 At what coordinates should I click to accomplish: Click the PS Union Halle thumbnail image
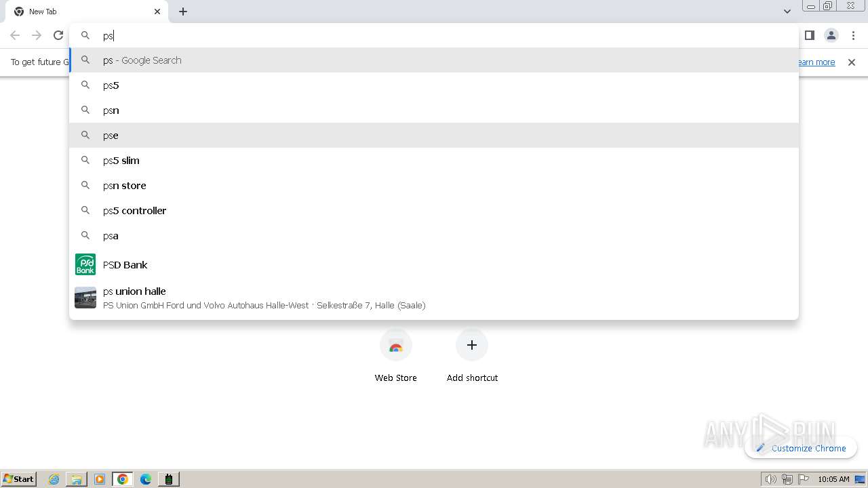coord(85,298)
